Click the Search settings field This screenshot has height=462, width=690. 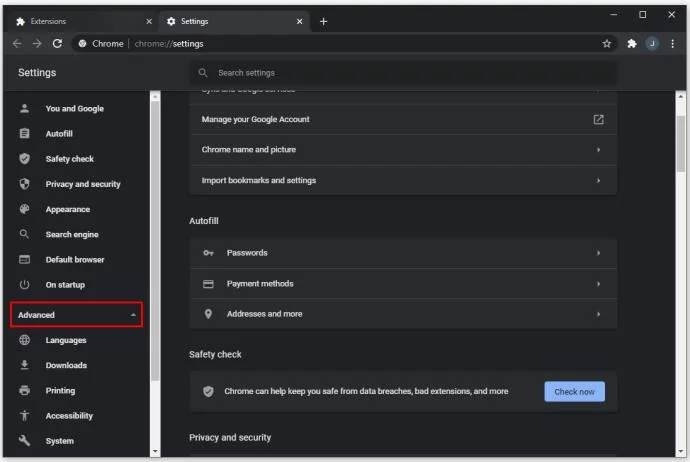coord(403,73)
